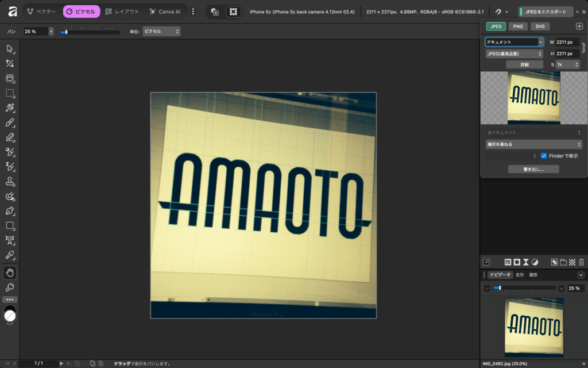Select the rectangular Marquee selection tool
This screenshot has height=368, width=588.
(10, 93)
